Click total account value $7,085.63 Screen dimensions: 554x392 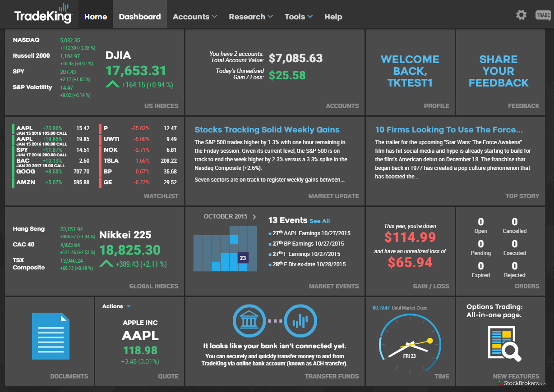(296, 58)
